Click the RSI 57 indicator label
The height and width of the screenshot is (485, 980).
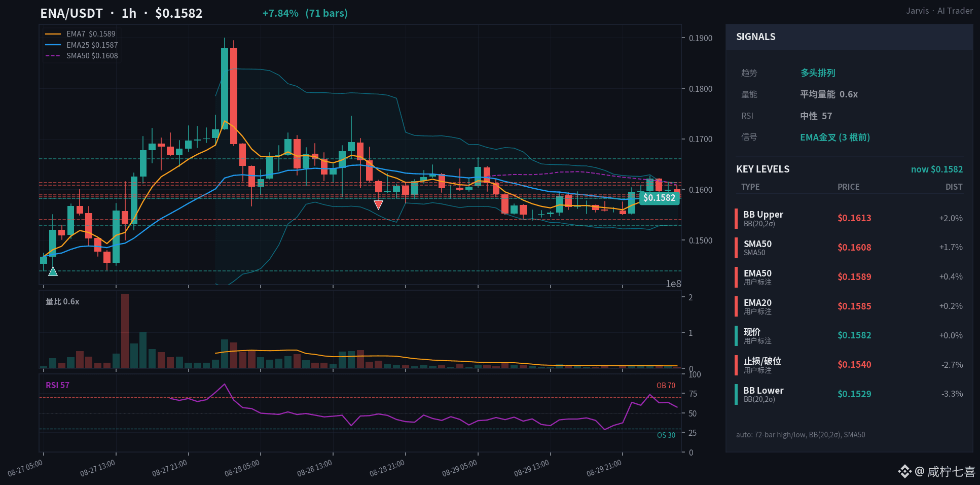click(57, 385)
